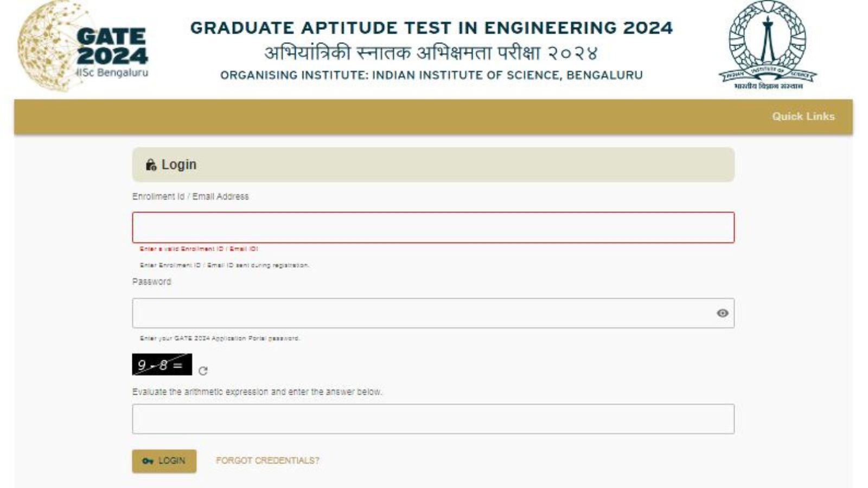Refresh the captcha arithmetic expression
This screenshot has height=488, width=868.
click(202, 372)
